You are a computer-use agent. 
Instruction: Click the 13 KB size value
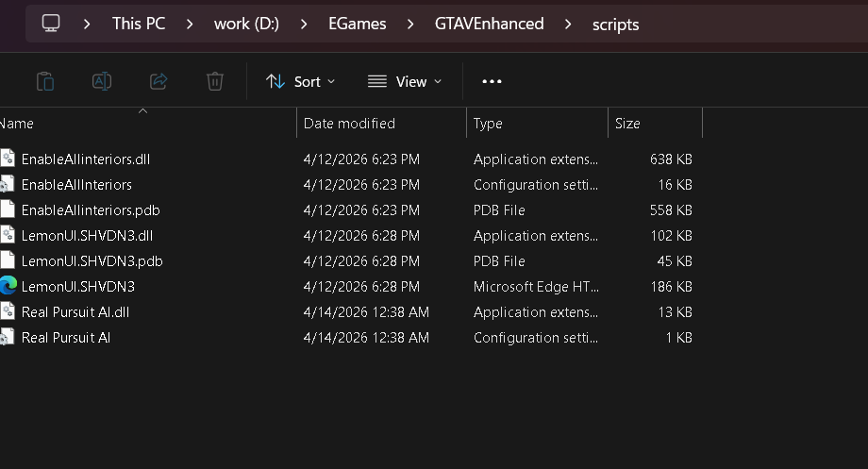click(675, 311)
